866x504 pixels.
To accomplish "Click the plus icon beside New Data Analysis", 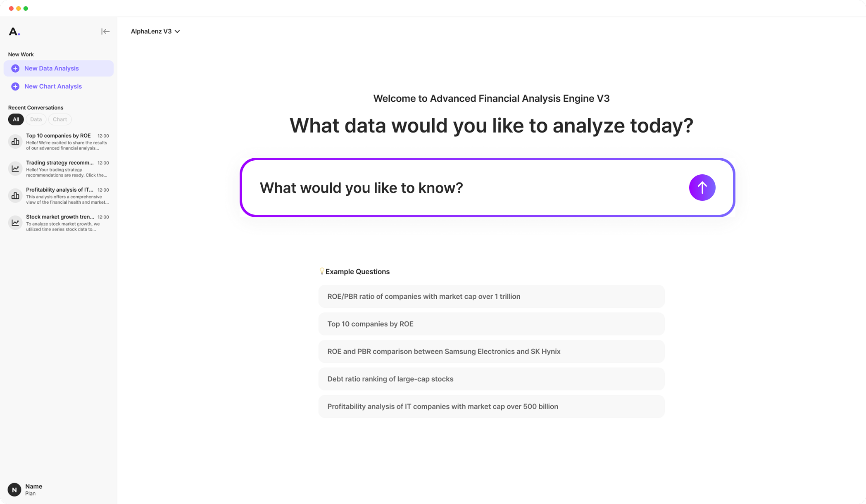I will coord(15,69).
